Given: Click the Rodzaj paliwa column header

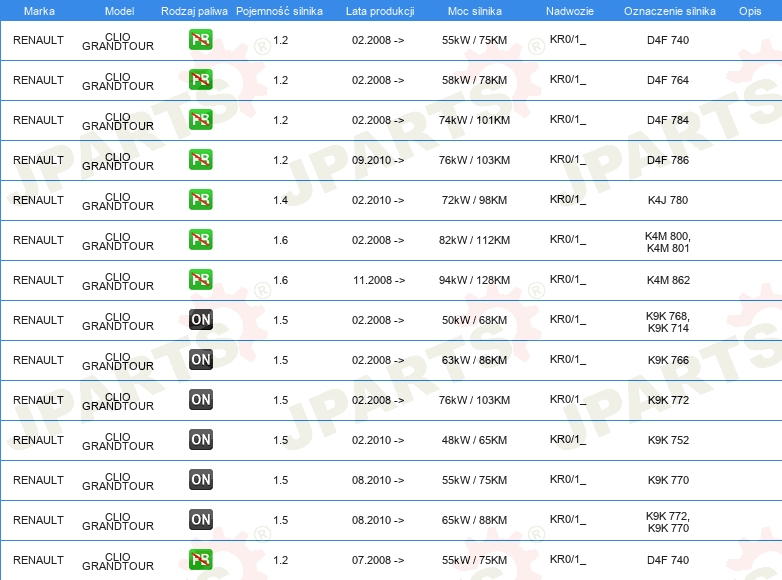Looking at the screenshot, I should pos(194,11).
